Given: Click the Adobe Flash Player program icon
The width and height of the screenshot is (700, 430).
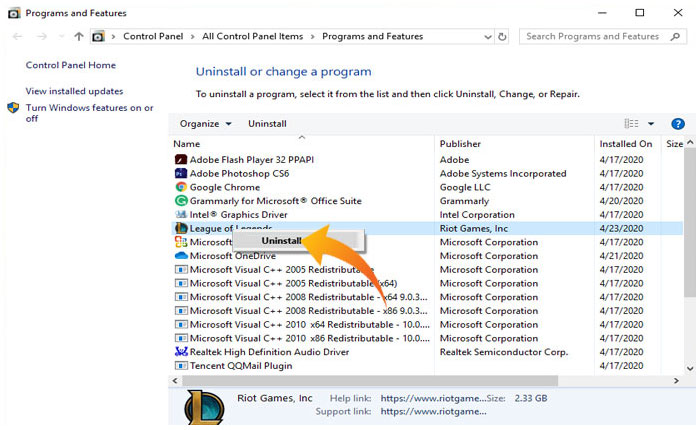Looking at the screenshot, I should pos(181,159).
